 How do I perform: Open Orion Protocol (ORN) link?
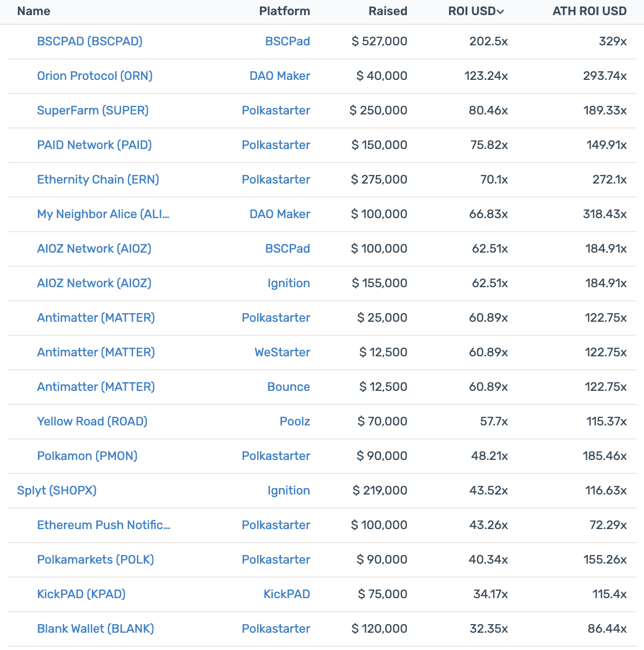[x=95, y=76]
